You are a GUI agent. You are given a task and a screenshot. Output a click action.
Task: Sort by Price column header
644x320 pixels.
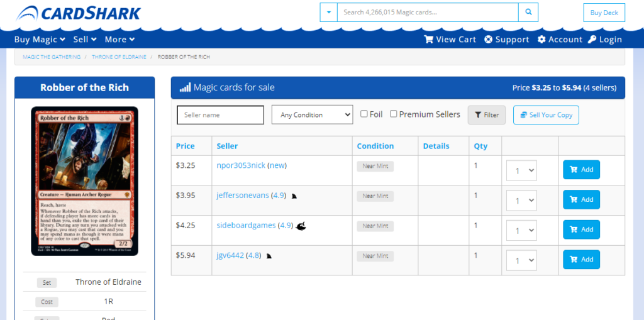186,146
